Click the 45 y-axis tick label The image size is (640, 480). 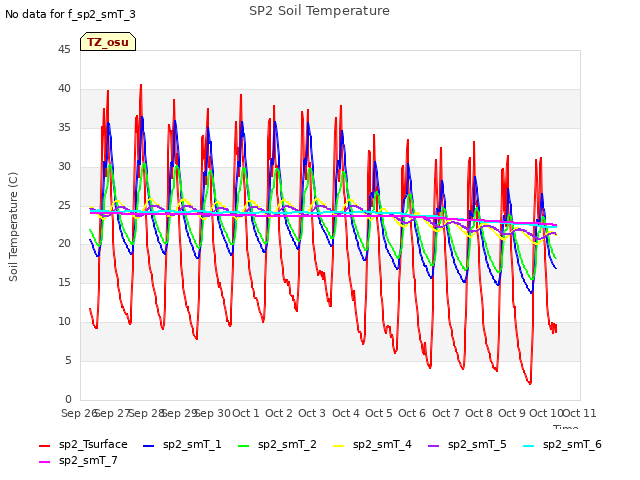coord(64,49)
